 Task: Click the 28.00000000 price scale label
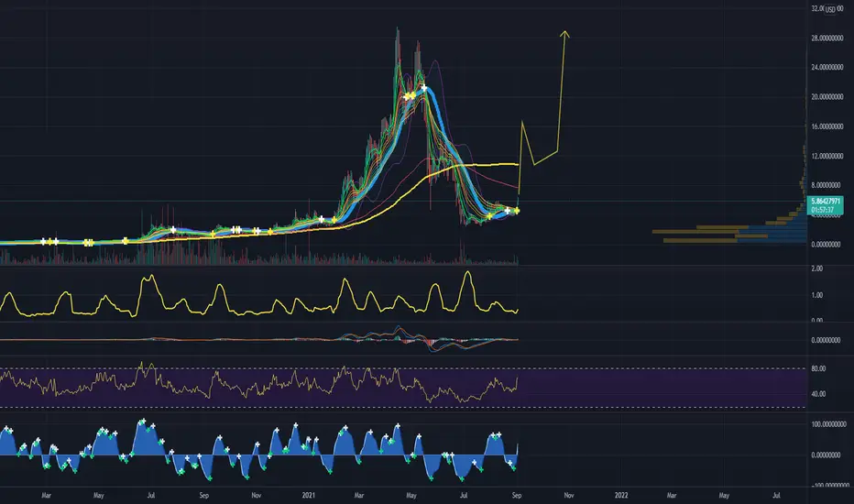tap(827, 38)
